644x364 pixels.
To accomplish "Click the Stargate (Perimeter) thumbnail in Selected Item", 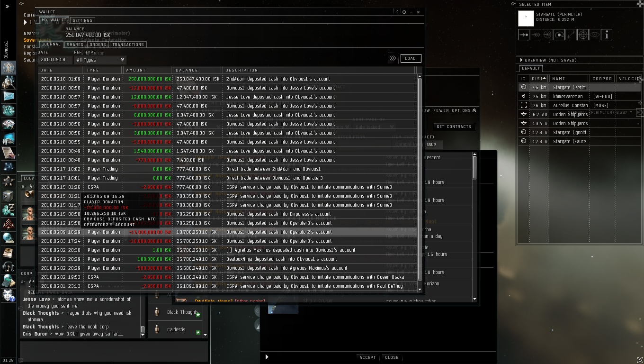I will point(526,18).
